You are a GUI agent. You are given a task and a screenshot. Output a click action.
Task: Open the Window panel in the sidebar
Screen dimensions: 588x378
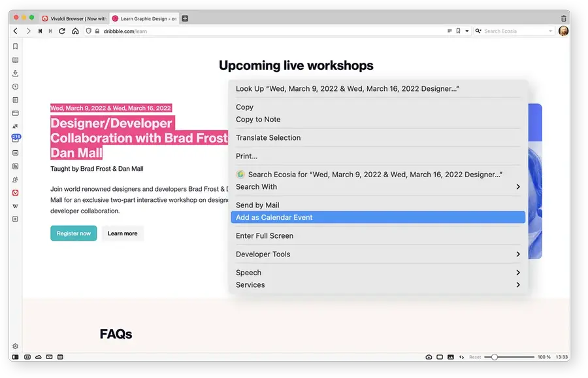click(16, 113)
